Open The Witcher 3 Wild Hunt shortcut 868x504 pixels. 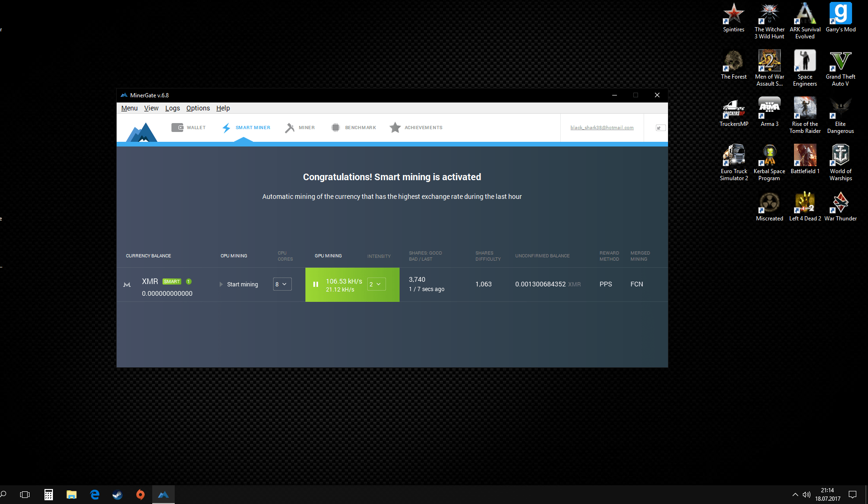click(x=769, y=21)
